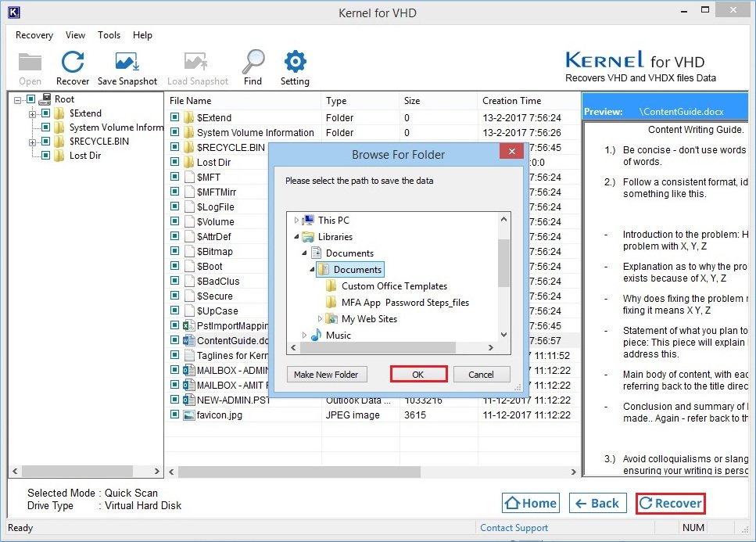Click the This PC computer icon
The width and height of the screenshot is (756, 542).
point(308,221)
